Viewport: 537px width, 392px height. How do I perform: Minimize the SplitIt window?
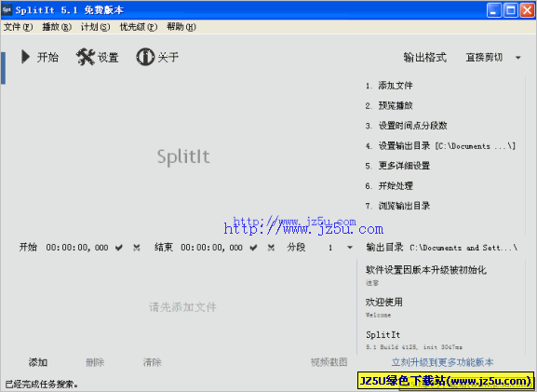pos(493,10)
